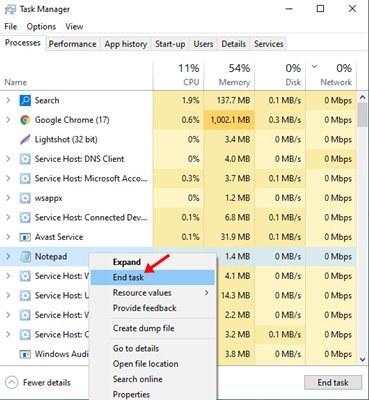369x400 pixels.
Task: Click the vertical scrollbar thumb
Action: (363, 115)
